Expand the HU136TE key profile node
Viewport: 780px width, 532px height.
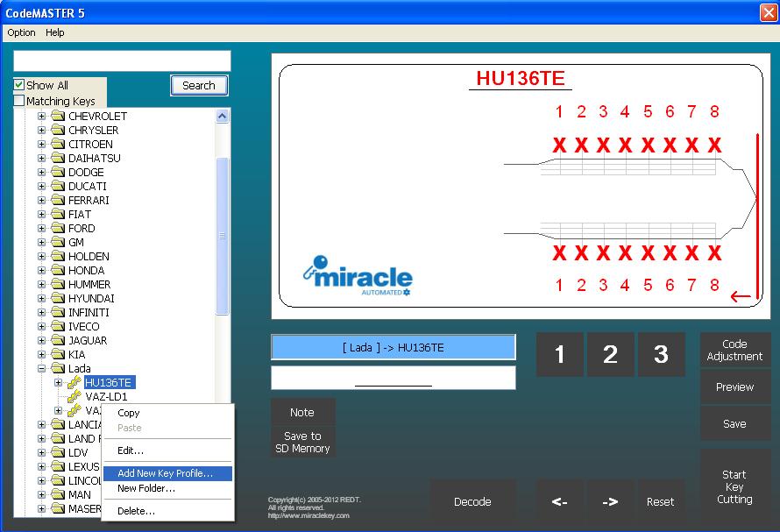[x=58, y=382]
